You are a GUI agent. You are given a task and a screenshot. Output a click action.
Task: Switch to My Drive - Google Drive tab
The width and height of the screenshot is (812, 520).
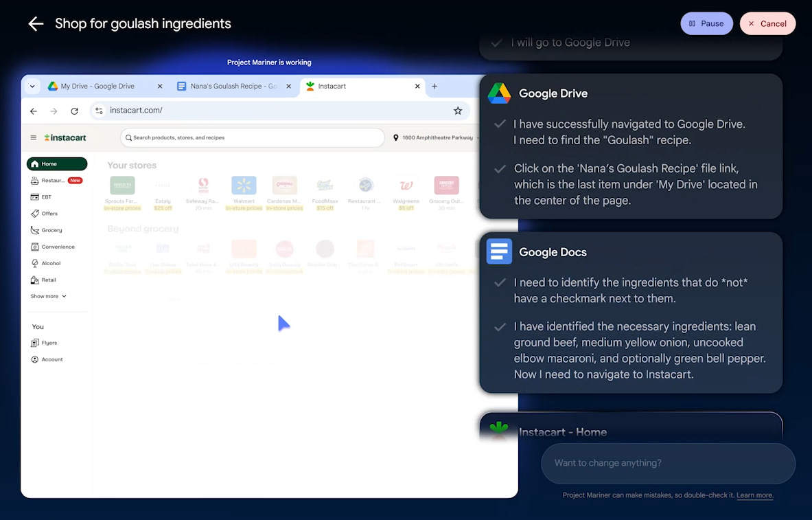[97, 86]
